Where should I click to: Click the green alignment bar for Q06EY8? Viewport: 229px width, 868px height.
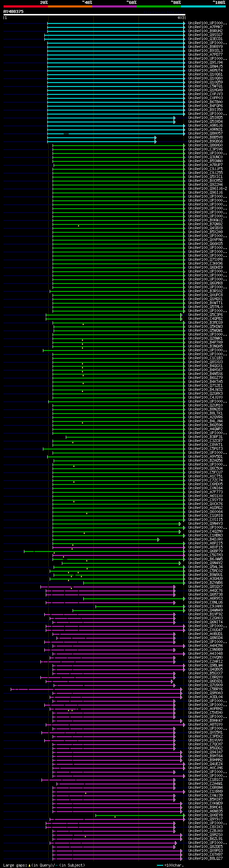click(140, 815)
